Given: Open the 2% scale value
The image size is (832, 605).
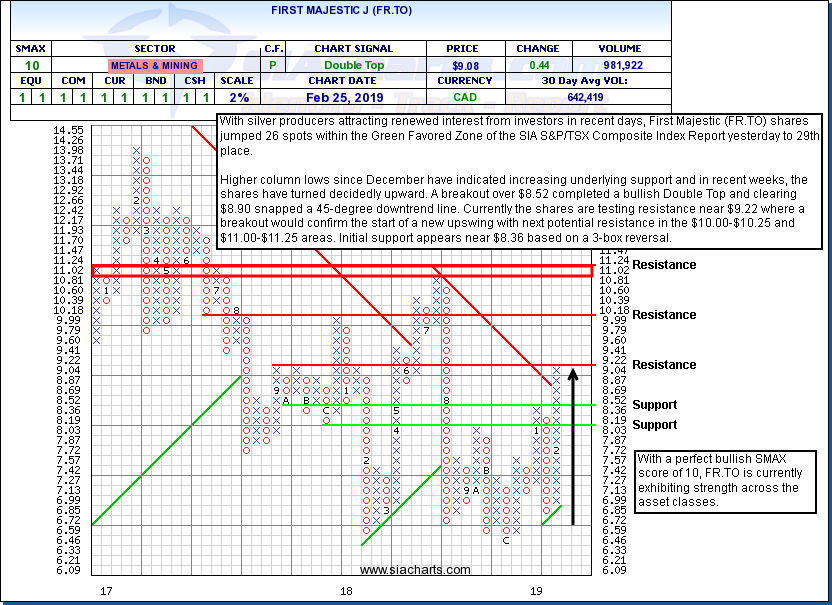Looking at the screenshot, I should pos(236,98).
